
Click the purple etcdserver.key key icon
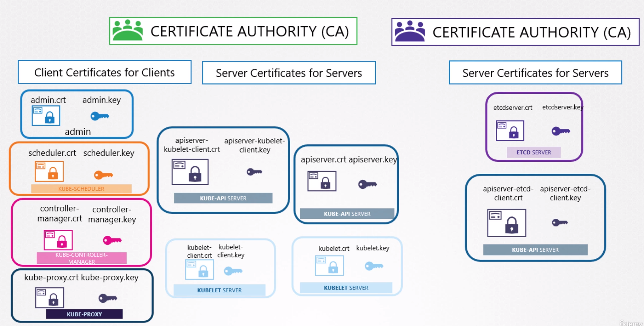[561, 131]
